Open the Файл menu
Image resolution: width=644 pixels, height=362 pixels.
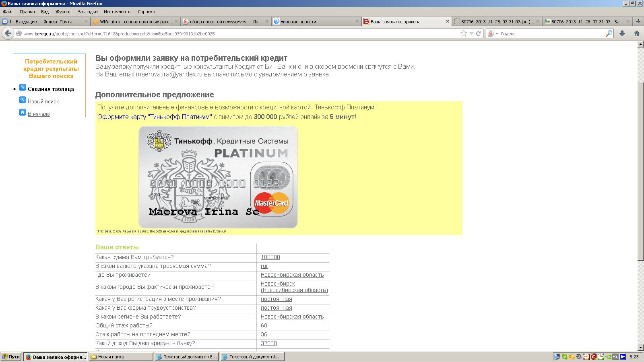(x=8, y=12)
